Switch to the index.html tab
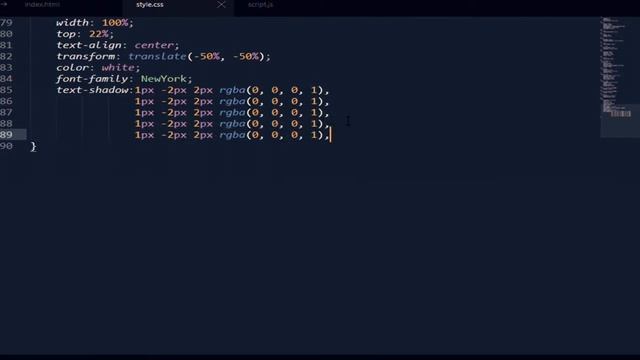Image resolution: width=640 pixels, height=360 pixels. click(x=42, y=4)
